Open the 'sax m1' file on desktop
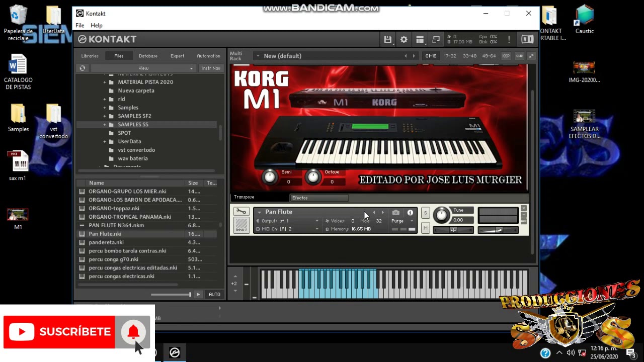Image resolution: width=644 pixels, height=362 pixels. point(18,166)
